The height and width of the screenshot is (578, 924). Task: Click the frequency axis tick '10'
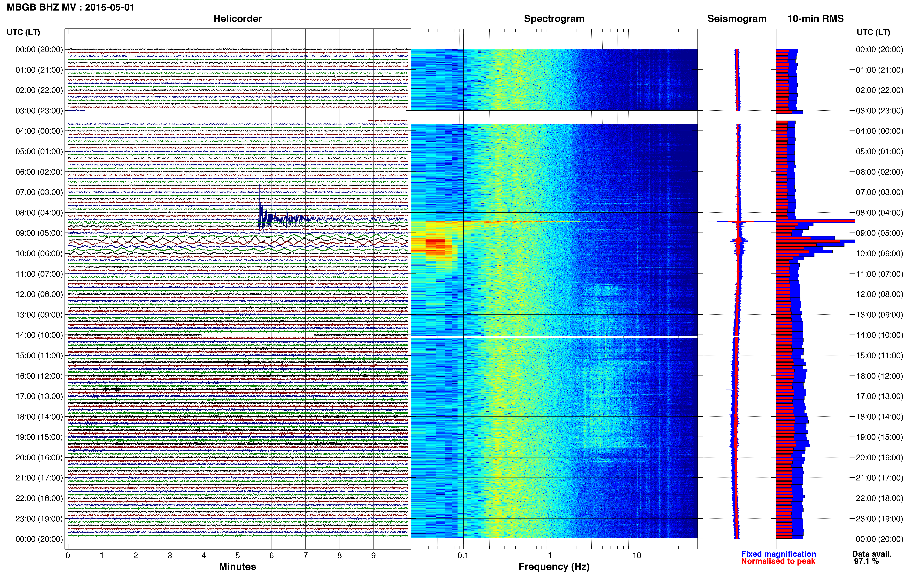[636, 555]
